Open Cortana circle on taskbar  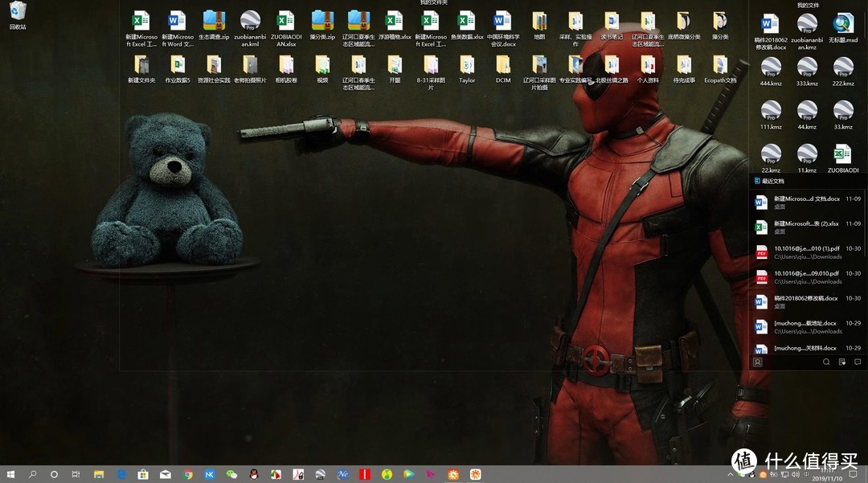tap(55, 474)
